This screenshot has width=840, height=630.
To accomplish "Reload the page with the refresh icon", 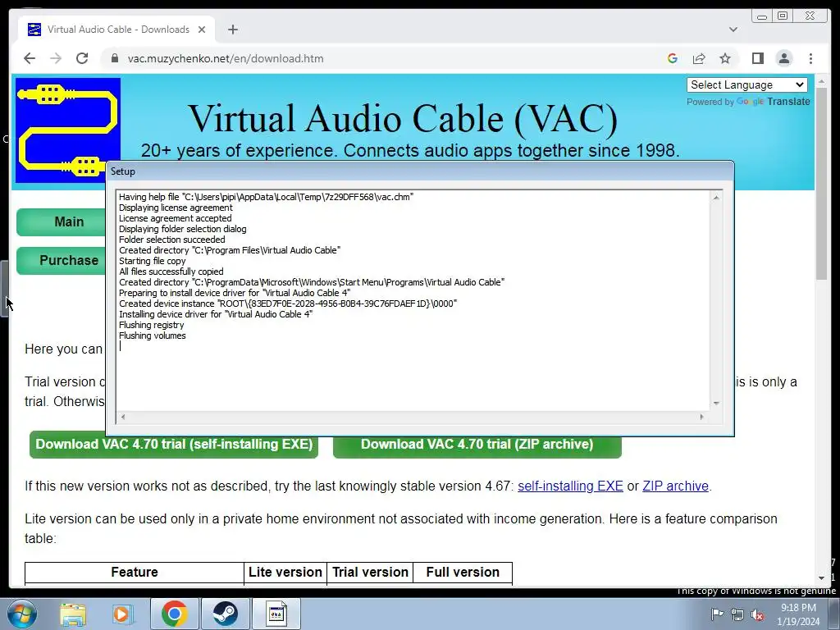I will (x=82, y=58).
